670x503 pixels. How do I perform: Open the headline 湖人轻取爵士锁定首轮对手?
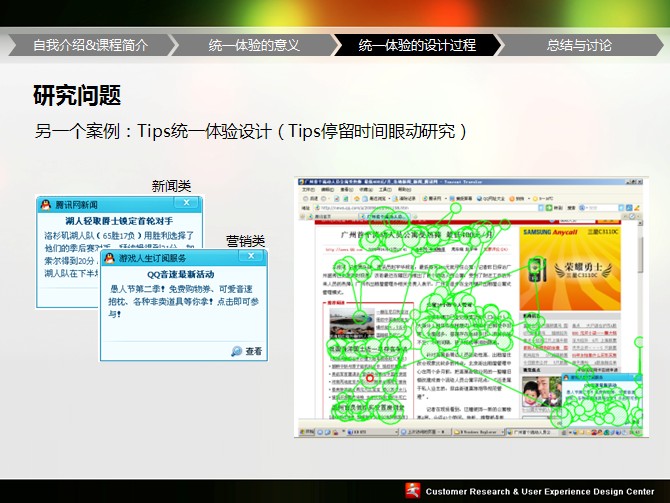coord(119,221)
